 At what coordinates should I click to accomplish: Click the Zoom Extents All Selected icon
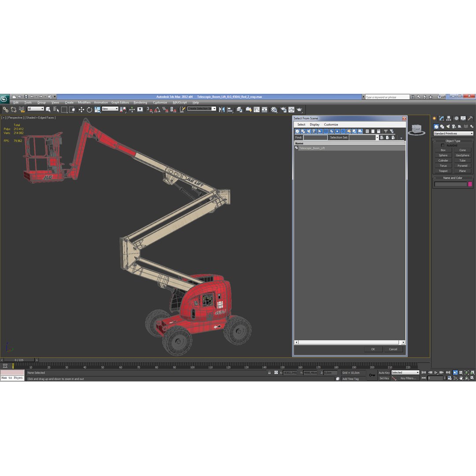[472, 372]
